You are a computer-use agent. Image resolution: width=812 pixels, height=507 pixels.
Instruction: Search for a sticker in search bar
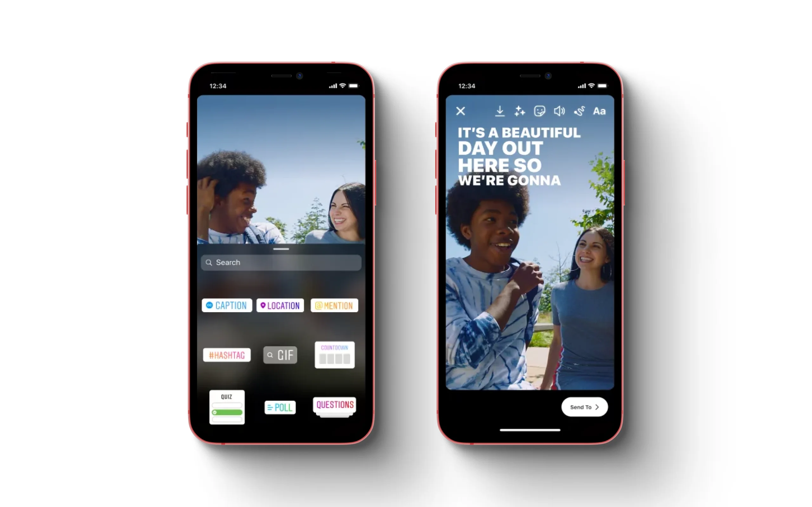(283, 262)
